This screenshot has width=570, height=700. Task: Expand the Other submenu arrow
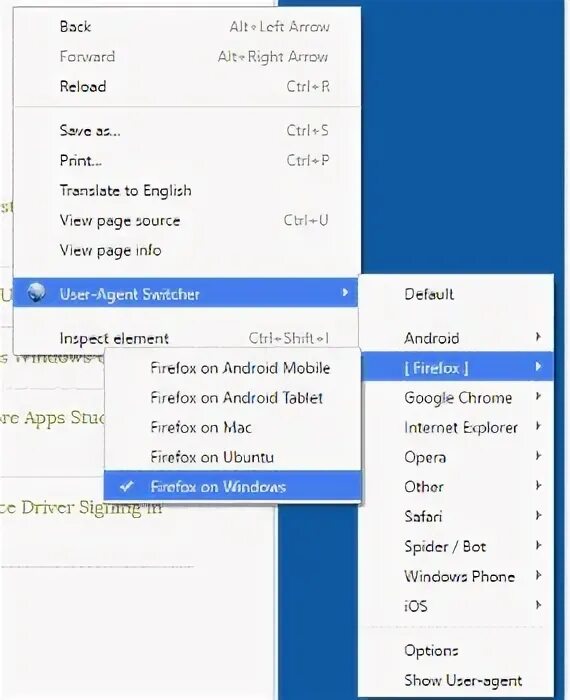[538, 486]
